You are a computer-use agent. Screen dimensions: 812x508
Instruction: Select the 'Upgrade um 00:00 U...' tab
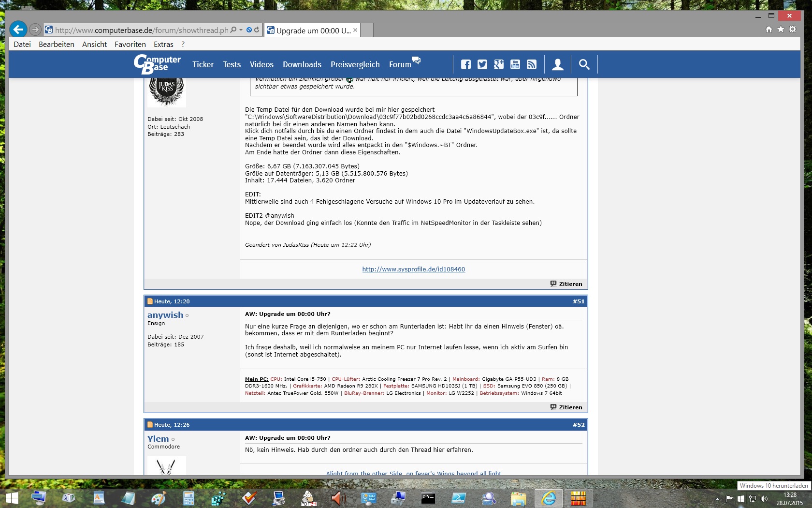pos(312,30)
